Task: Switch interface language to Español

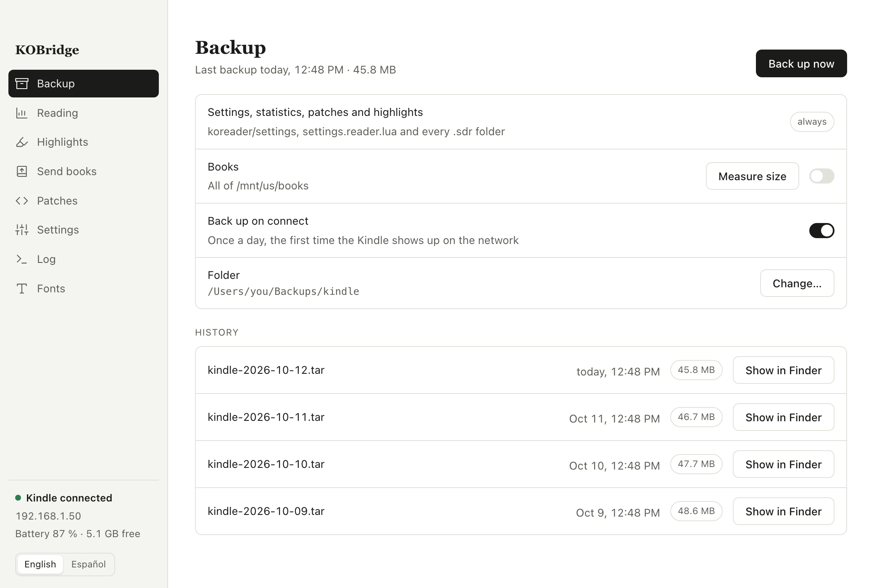Action: (88, 564)
